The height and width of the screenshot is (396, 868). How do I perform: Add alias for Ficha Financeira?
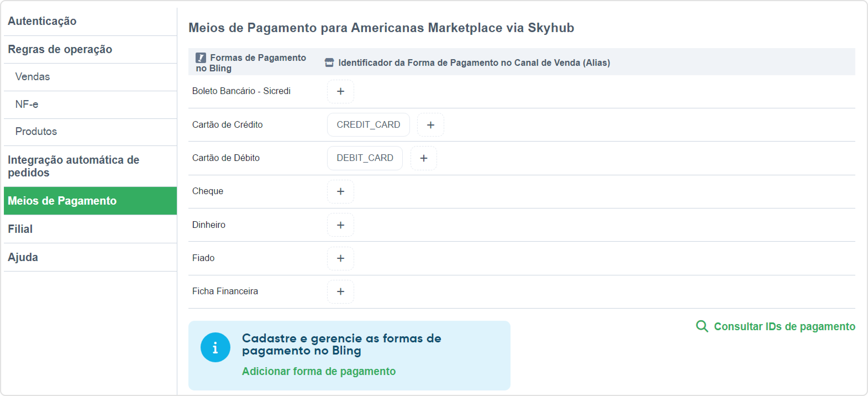pos(340,291)
